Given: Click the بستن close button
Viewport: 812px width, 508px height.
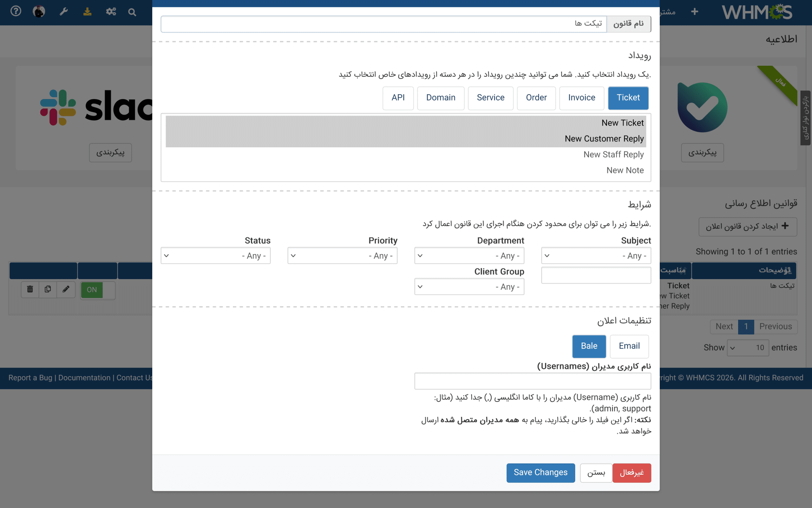Looking at the screenshot, I should (x=596, y=473).
